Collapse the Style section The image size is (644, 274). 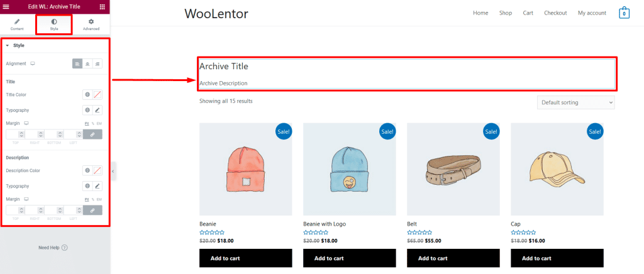click(8, 45)
